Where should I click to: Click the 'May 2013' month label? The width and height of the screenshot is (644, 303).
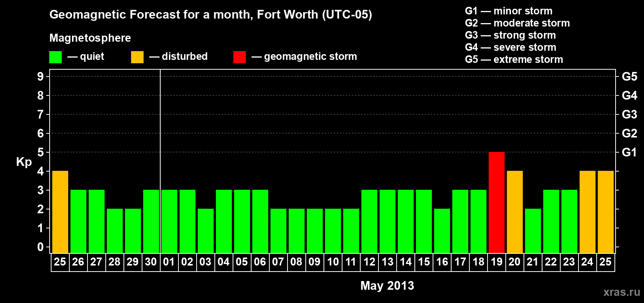(387, 286)
